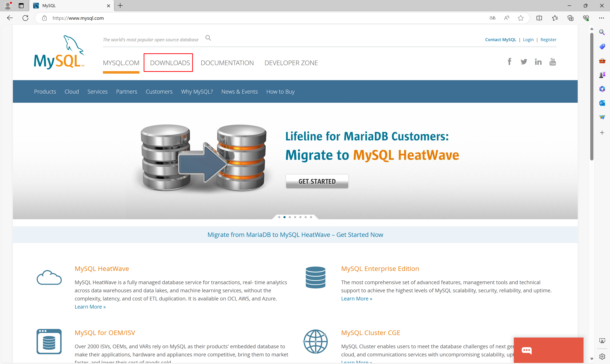Open MySQL Facebook page icon
This screenshot has height=364, width=610.
pyautogui.click(x=509, y=62)
